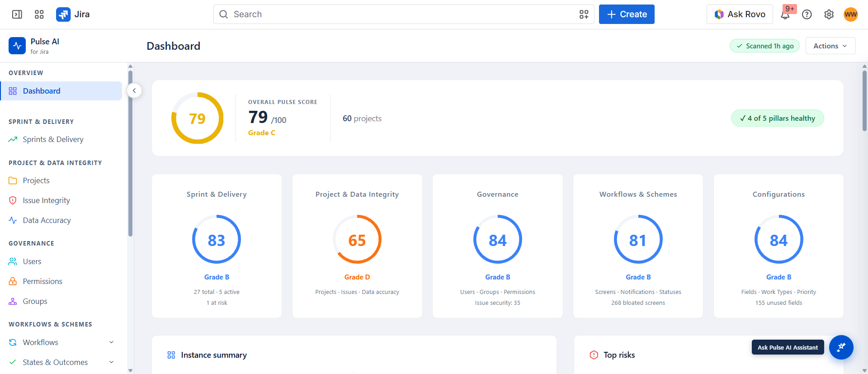The width and height of the screenshot is (868, 374).
Task: Click the Users people icon
Action: coord(13,261)
